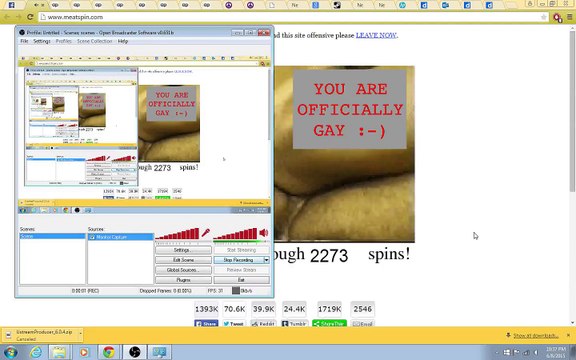The height and width of the screenshot is (360, 576).
Task: Click the red extension icon in Chrome toolbar
Action: (557, 17)
